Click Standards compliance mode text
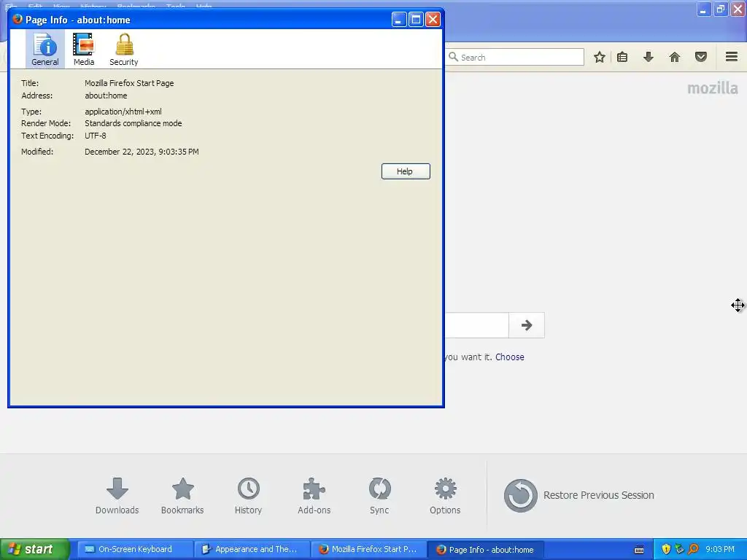The height and width of the screenshot is (560, 747). (x=133, y=123)
